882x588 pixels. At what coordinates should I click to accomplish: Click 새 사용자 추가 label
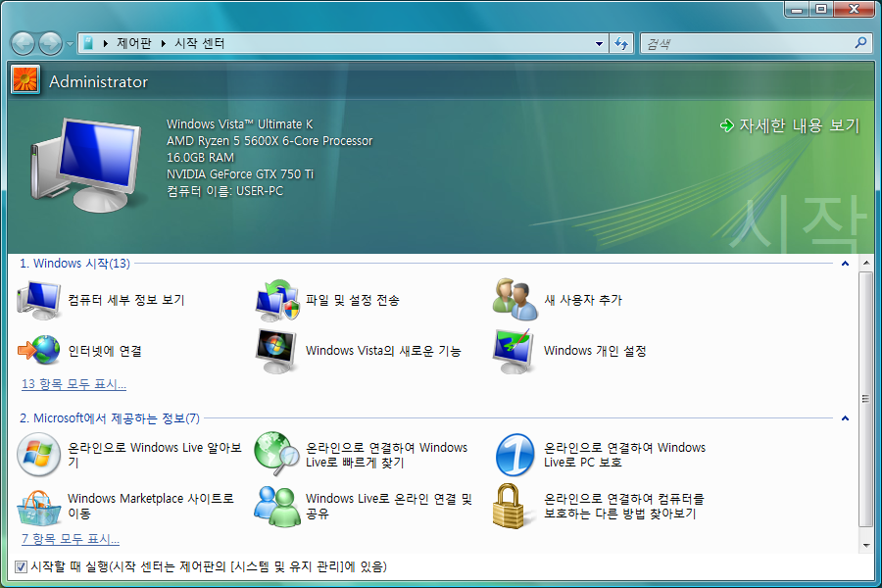pyautogui.click(x=583, y=300)
